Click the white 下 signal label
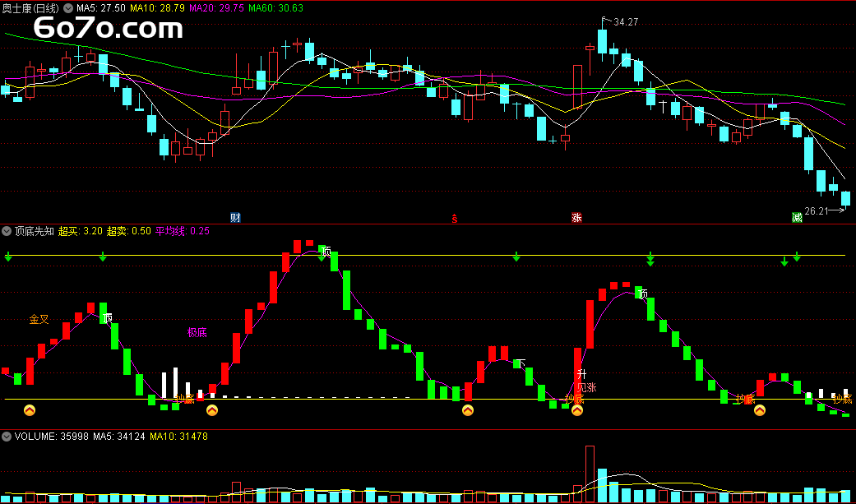 tap(521, 363)
